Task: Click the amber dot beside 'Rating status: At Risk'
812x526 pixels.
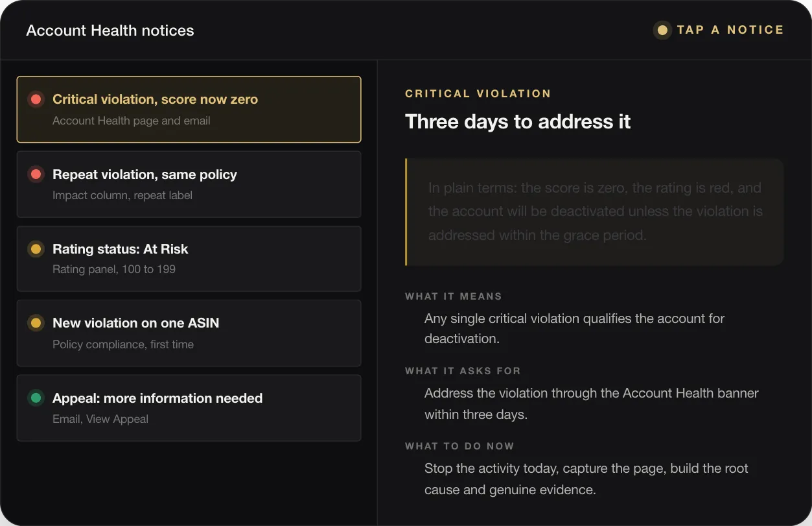Action: click(36, 249)
